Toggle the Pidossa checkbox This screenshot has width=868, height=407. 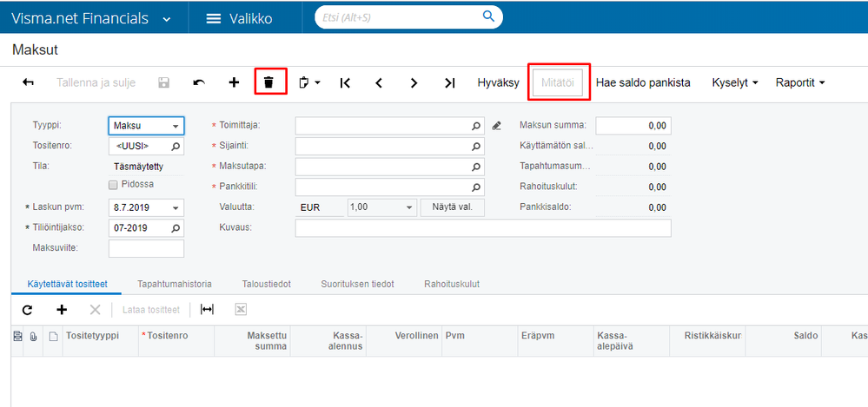pos(114,185)
